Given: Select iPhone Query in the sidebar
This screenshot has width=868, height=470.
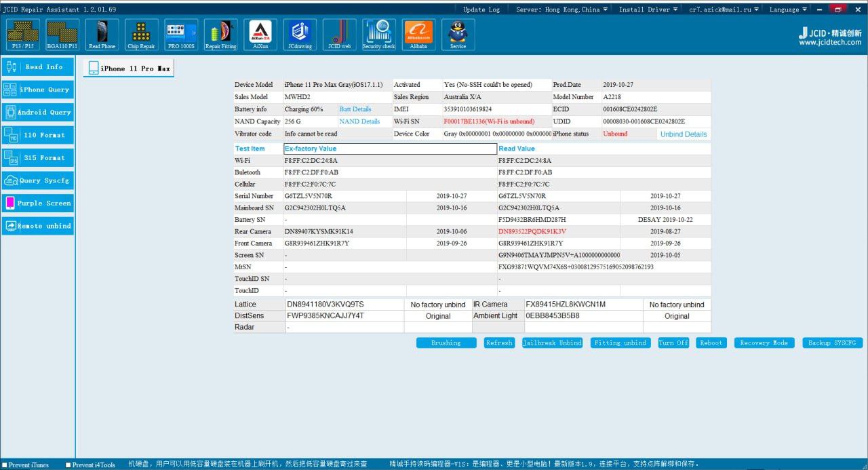Looking at the screenshot, I should click(x=38, y=90).
